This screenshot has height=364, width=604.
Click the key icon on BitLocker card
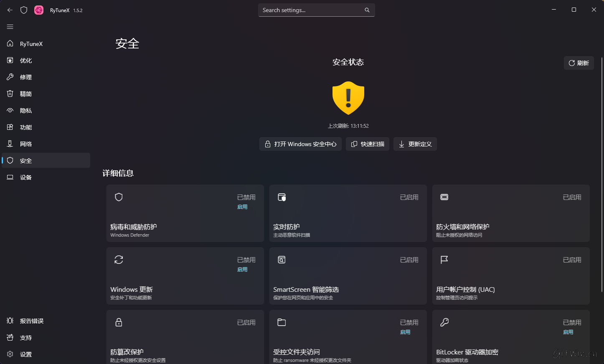[x=444, y=322]
